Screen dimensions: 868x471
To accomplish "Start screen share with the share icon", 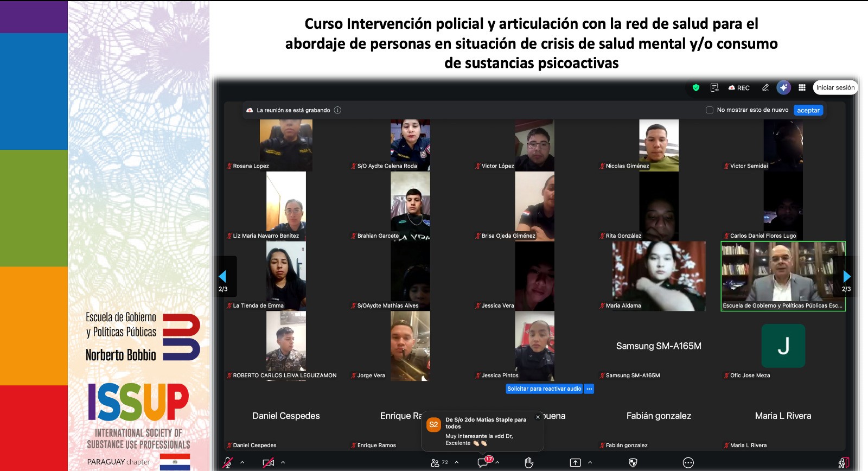I will [x=576, y=462].
